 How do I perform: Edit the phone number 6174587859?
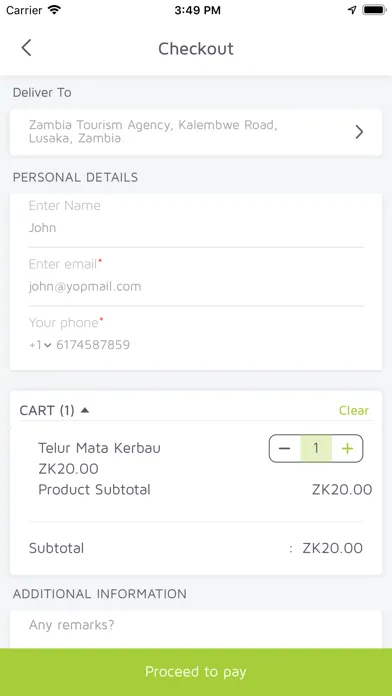pyautogui.click(x=93, y=345)
